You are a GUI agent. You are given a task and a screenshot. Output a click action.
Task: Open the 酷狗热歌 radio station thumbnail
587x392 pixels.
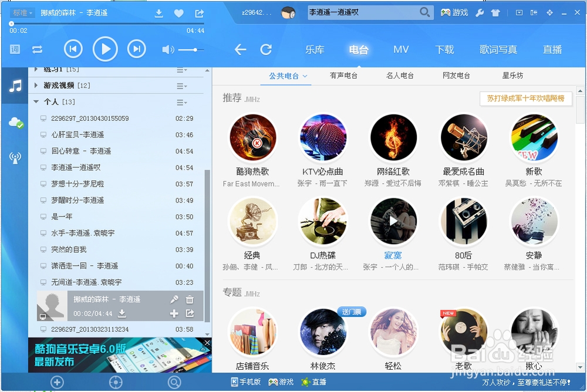pos(252,137)
